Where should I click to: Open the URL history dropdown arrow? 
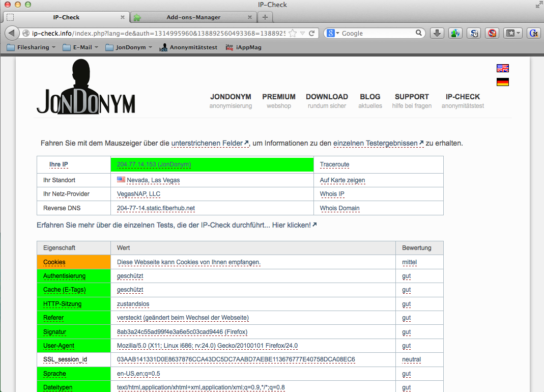tap(302, 33)
